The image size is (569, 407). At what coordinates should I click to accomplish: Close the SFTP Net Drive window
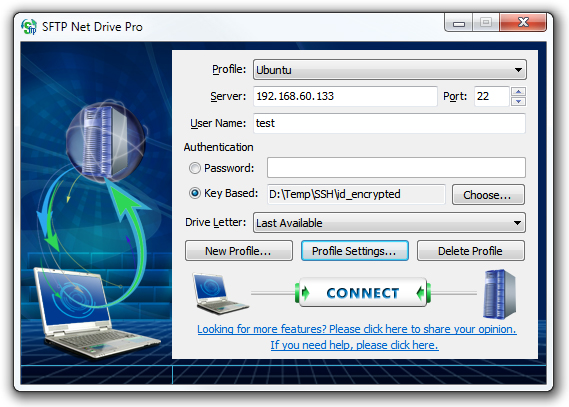pyautogui.click(x=523, y=23)
